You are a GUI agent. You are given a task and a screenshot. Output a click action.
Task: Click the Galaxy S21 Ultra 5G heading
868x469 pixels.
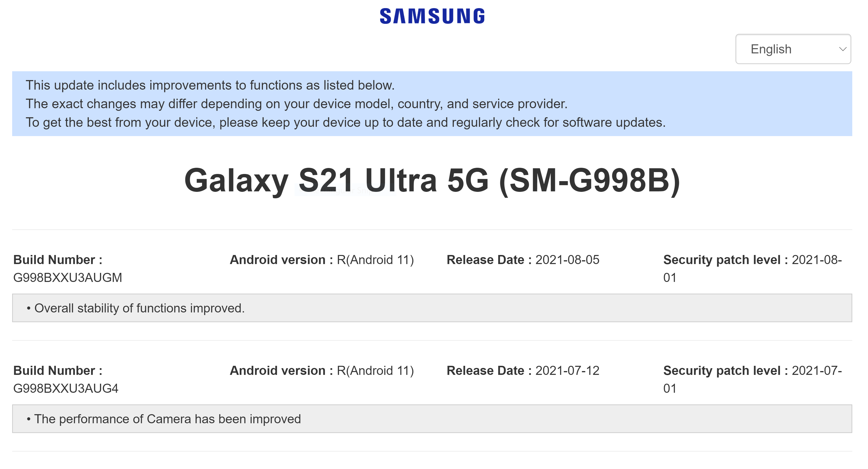click(x=432, y=181)
